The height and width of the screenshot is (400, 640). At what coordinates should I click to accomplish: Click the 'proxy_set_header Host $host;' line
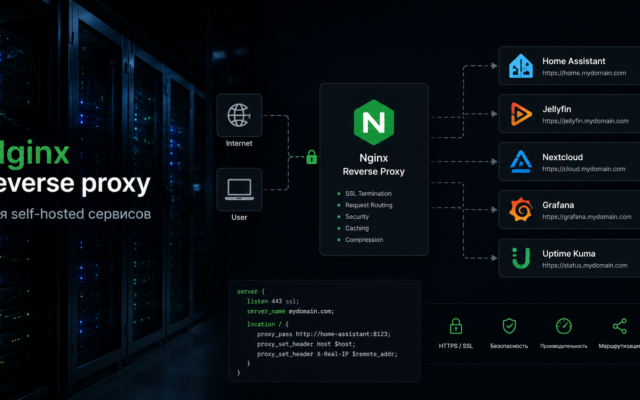click(x=306, y=344)
